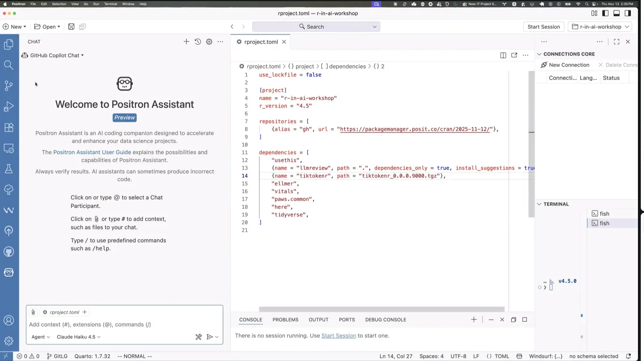The width and height of the screenshot is (644, 361).
Task: Toggle the bottom panel layout button
Action: [x=617, y=13]
